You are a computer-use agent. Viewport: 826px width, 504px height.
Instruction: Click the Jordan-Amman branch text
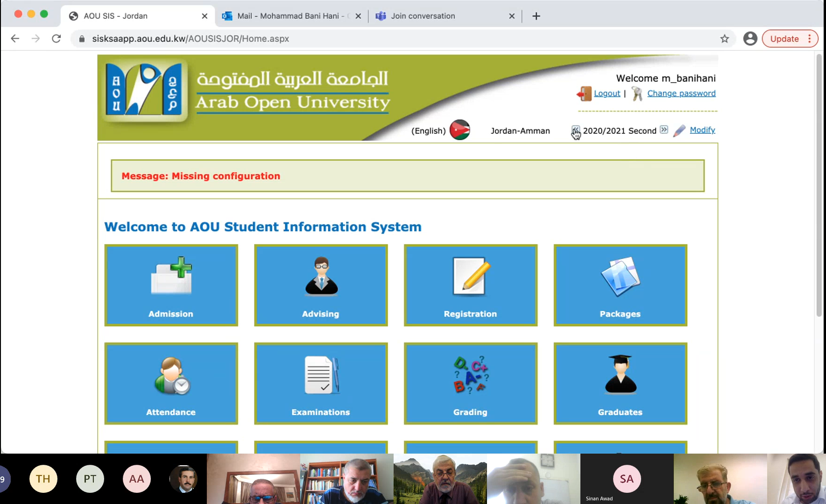[x=520, y=131]
